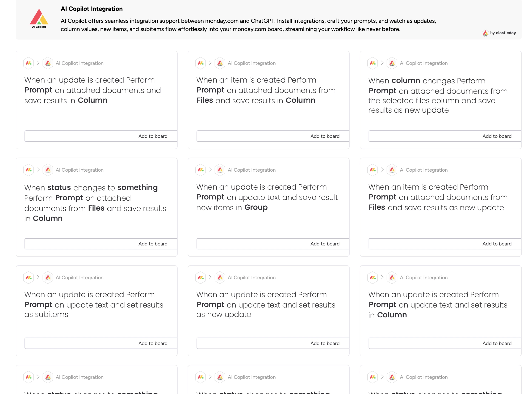The height and width of the screenshot is (394, 532).
Task: Select the bold 'column' field in 'column changes' recipe
Action: pyautogui.click(x=406, y=81)
